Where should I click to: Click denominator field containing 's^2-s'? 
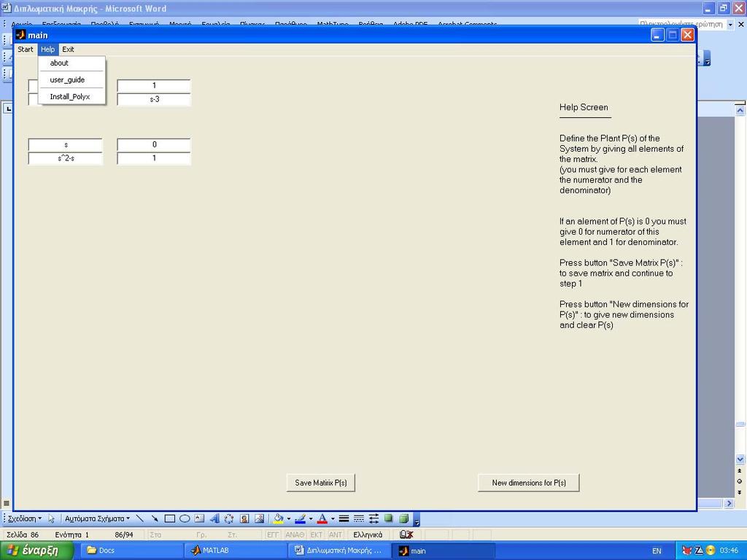click(x=66, y=158)
